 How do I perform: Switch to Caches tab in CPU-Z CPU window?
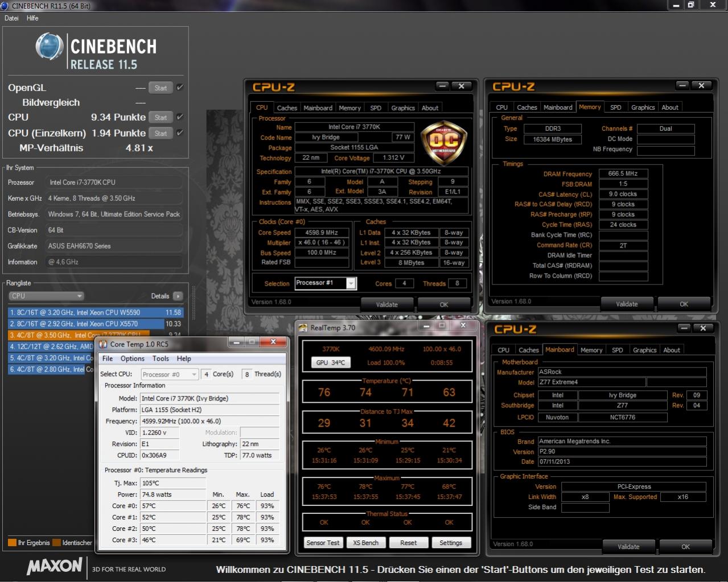point(287,108)
